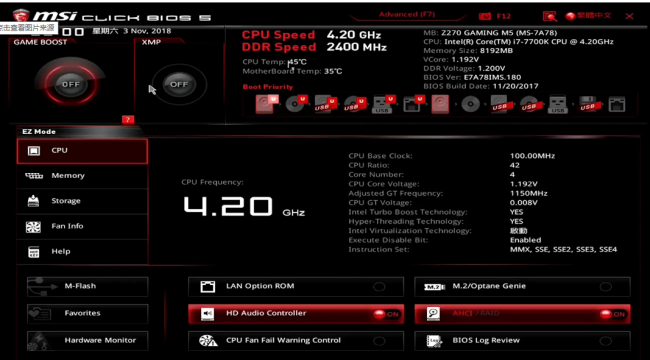Viewport: 650px width, 360px height.
Task: Click the DDR Speed 2400 MHz readout
Action: pyautogui.click(x=314, y=47)
